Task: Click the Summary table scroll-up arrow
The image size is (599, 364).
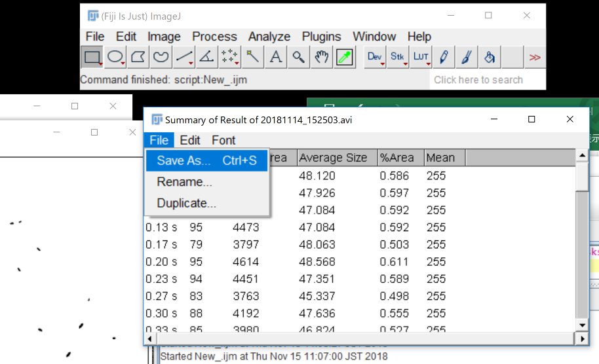Action: (x=582, y=155)
